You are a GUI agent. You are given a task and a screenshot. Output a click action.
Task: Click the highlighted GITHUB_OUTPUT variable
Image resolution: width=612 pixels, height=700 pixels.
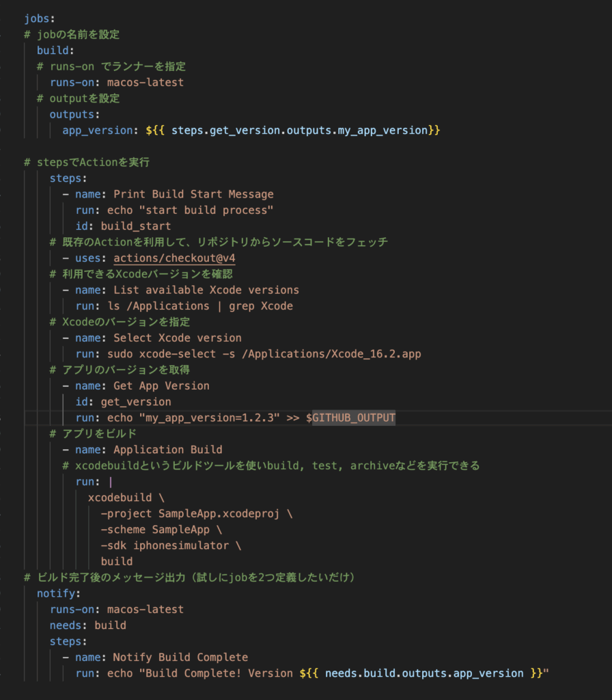[x=354, y=418]
